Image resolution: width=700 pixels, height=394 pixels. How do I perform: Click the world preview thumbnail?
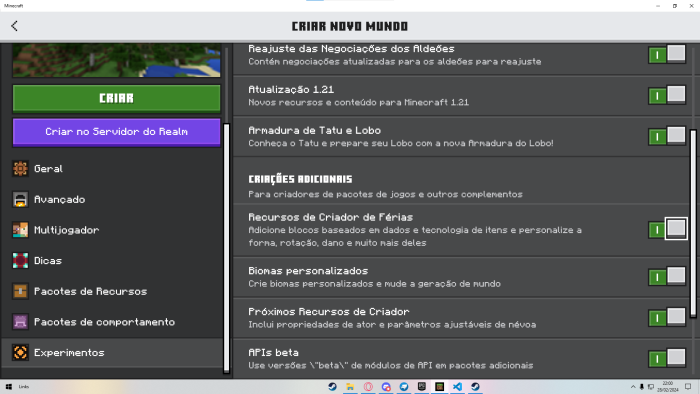coord(117,60)
